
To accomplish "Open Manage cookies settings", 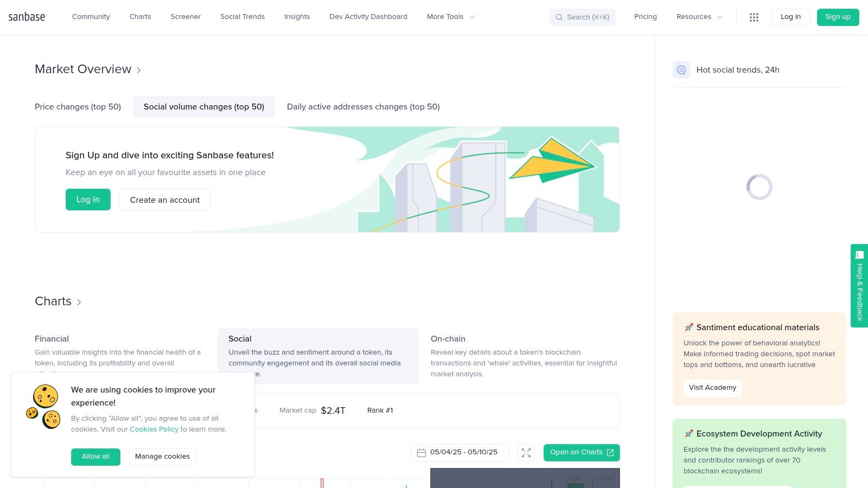I will (x=162, y=457).
